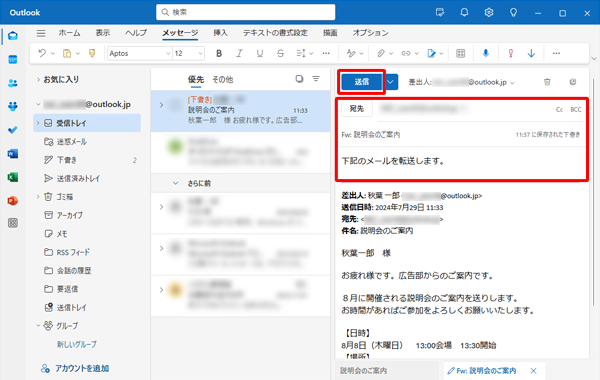Open the オプション ribbon tab

click(x=370, y=33)
